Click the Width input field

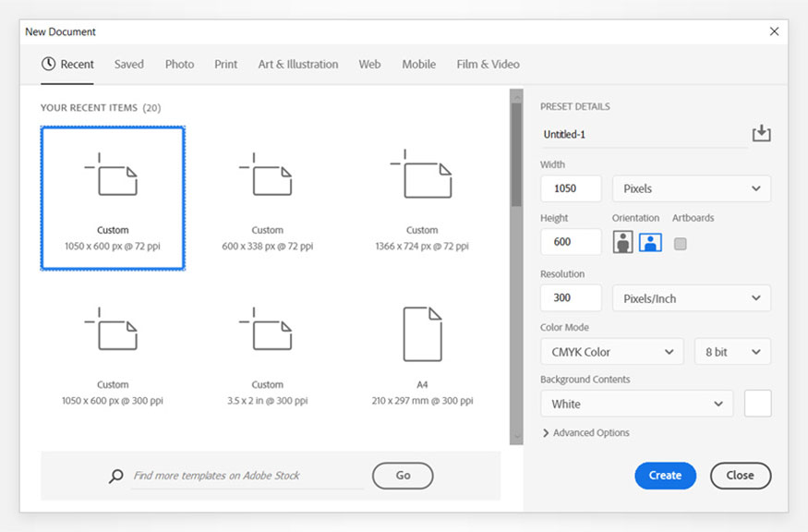[x=571, y=188]
